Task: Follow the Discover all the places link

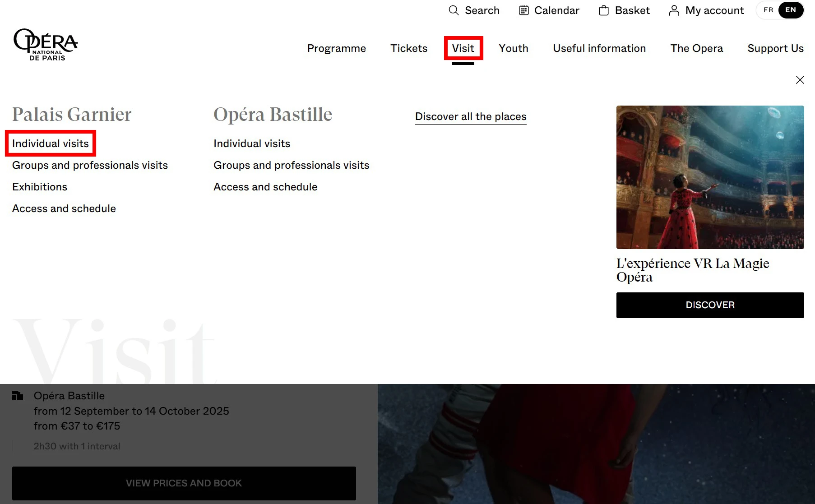Action: 470,116
